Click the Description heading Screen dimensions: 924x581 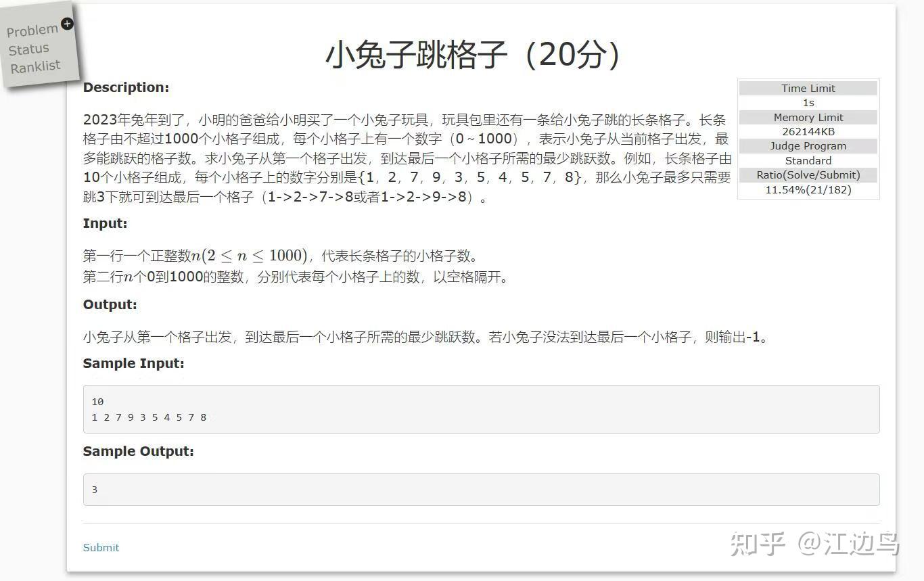(126, 87)
